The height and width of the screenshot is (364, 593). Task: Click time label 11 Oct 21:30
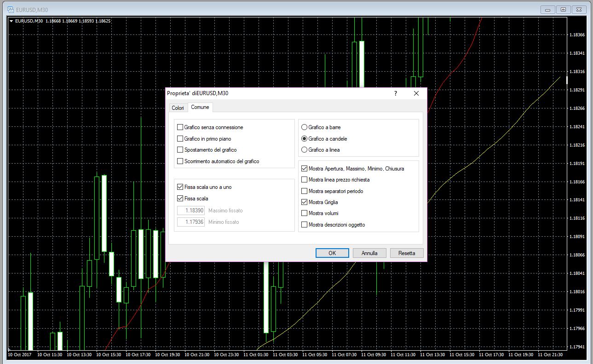(551, 355)
